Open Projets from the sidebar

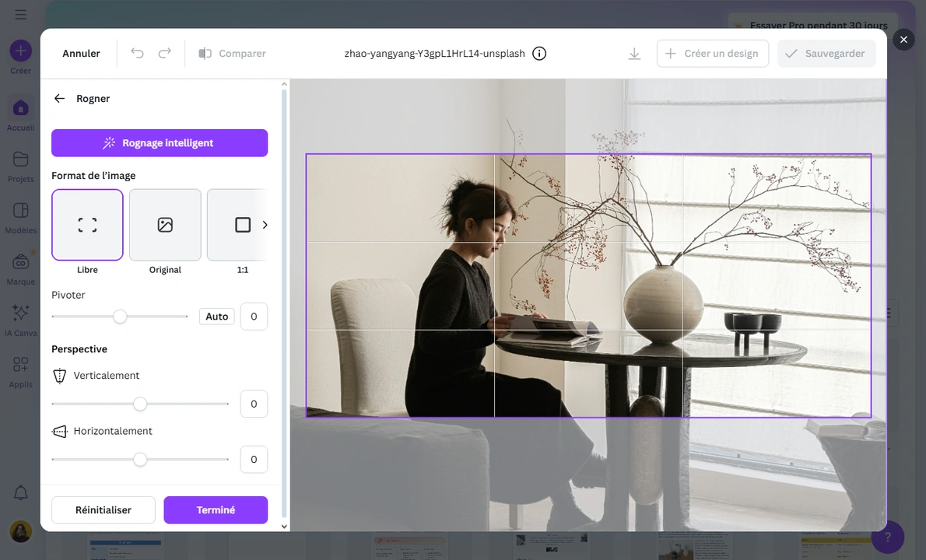[x=20, y=164]
